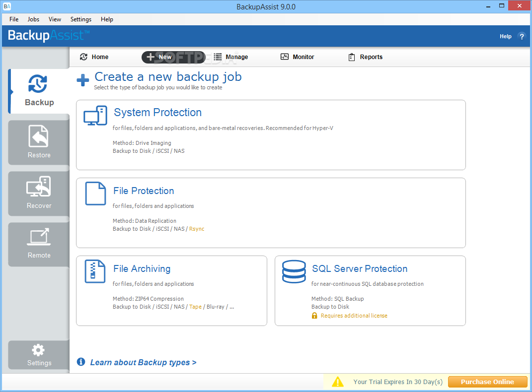Open Learn about Backup types link

click(143, 362)
